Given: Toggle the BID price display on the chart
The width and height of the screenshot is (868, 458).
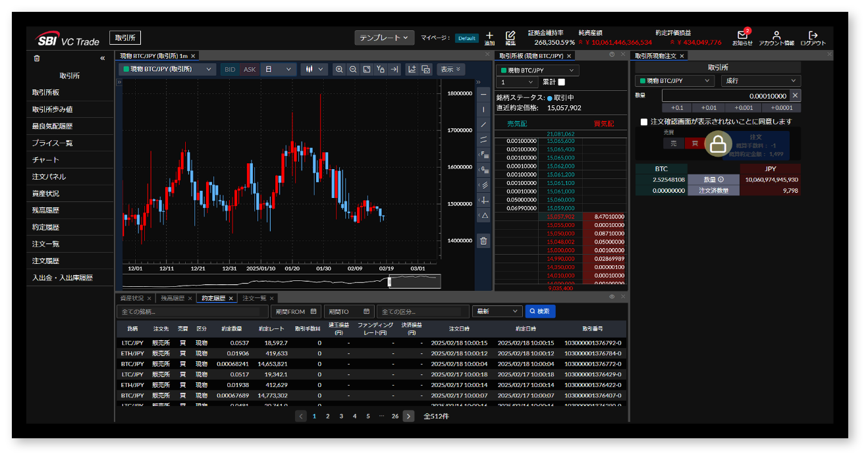Looking at the screenshot, I should click(x=229, y=68).
